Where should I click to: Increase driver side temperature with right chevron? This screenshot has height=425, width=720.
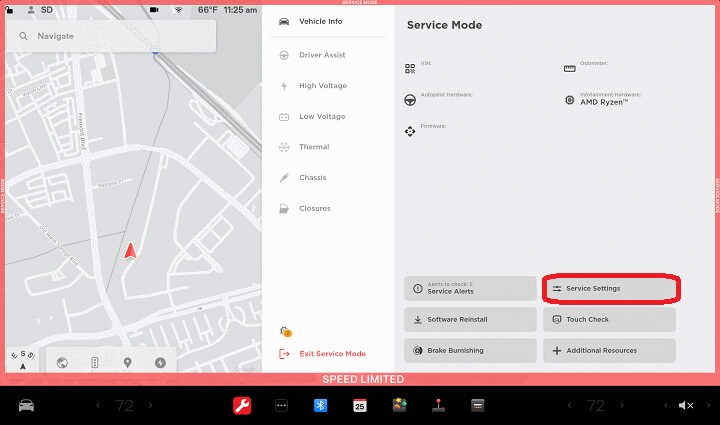(x=151, y=405)
